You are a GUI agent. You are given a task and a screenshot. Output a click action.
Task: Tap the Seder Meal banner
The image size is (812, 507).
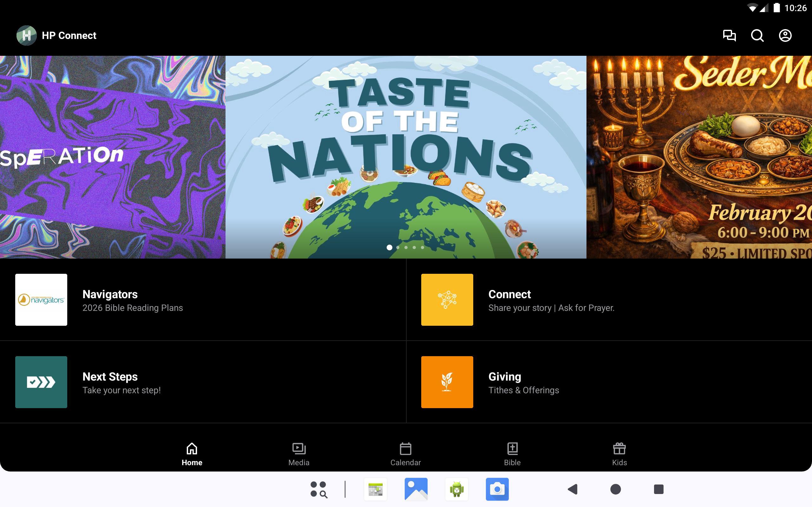pos(699,157)
